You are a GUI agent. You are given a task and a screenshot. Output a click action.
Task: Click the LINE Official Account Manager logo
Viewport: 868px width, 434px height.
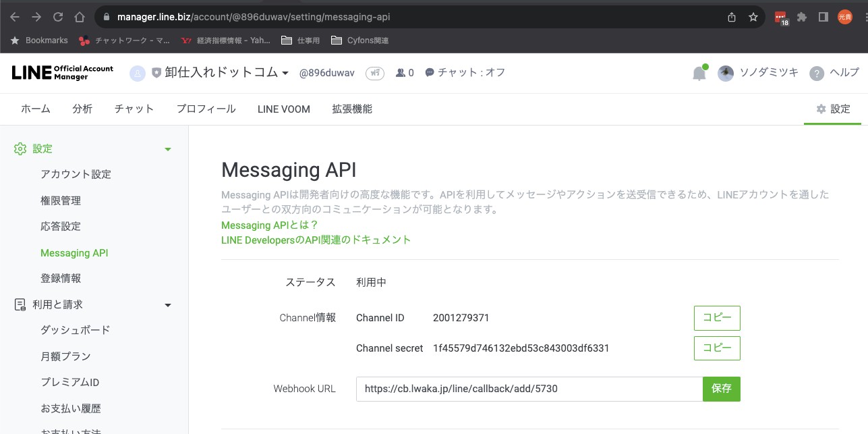pyautogui.click(x=63, y=73)
